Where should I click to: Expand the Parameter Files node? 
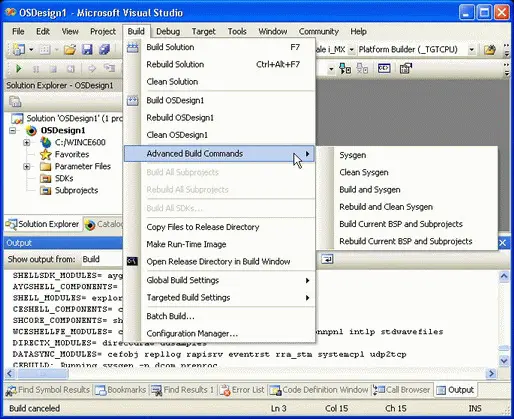pyautogui.click(x=27, y=166)
